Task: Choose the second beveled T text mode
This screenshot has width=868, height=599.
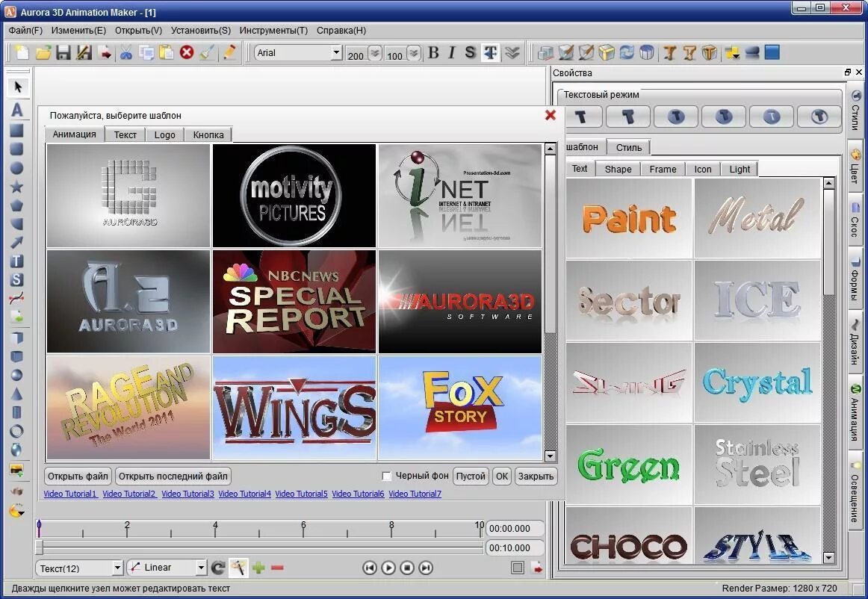Action: [628, 117]
